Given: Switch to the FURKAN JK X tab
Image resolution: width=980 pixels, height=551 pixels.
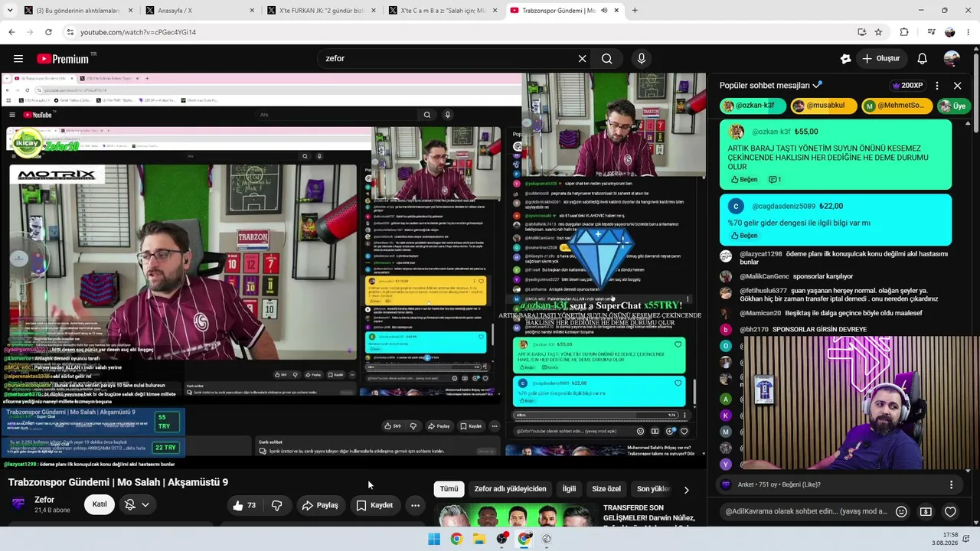Looking at the screenshot, I should pos(322,11).
